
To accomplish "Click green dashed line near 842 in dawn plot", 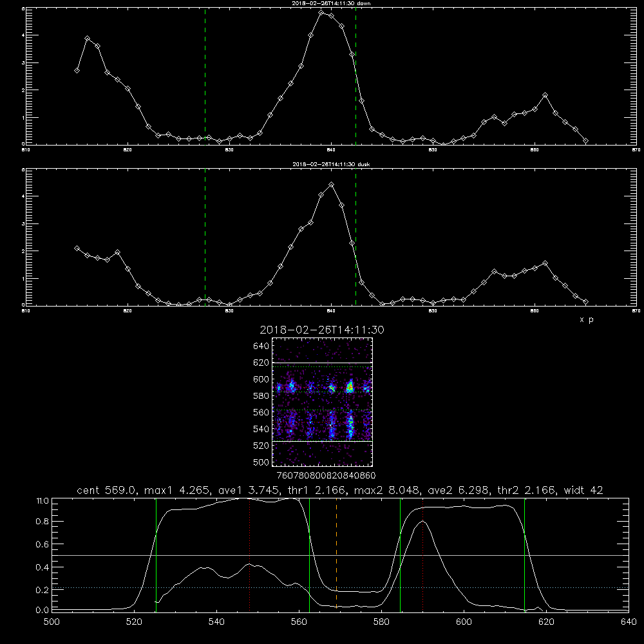I will (355, 76).
